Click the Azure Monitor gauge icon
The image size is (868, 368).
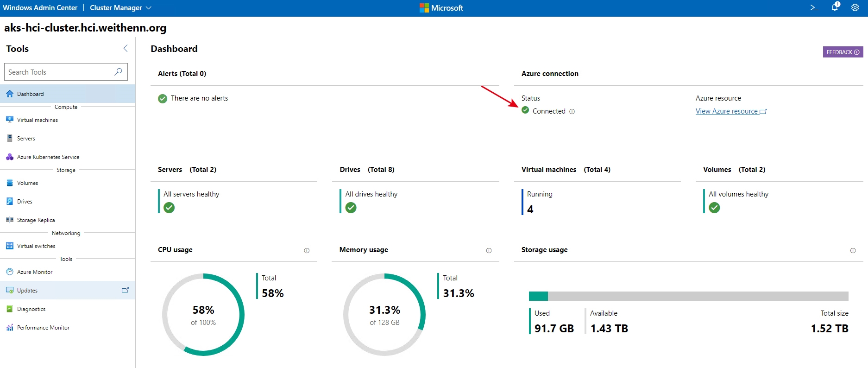pyautogui.click(x=10, y=272)
